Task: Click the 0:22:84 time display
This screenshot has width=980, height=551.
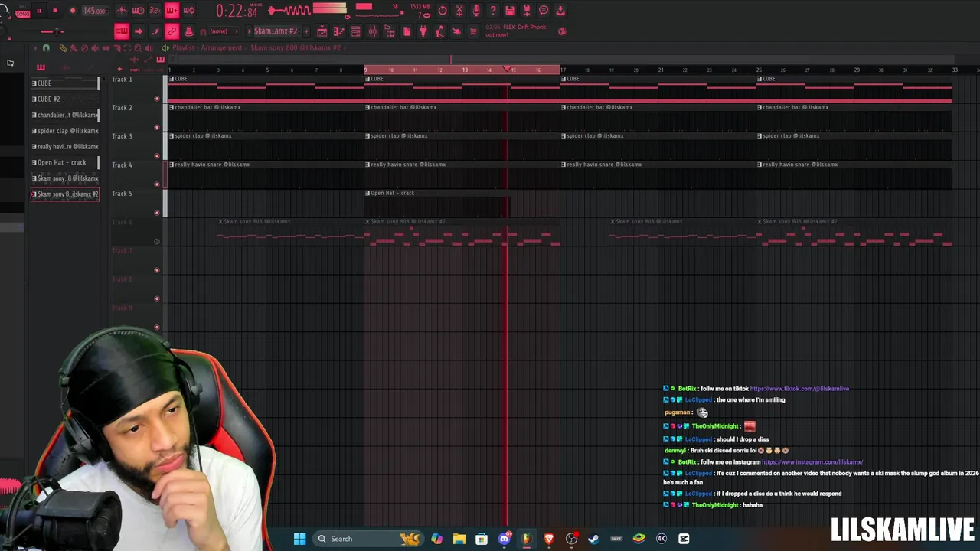Action: tap(237, 11)
